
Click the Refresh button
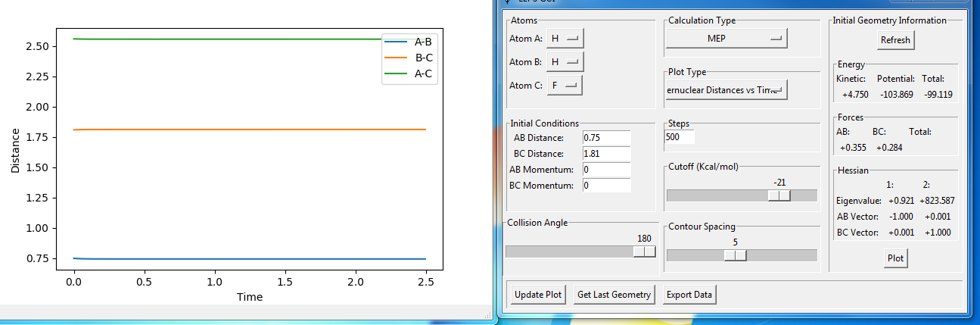click(x=896, y=40)
